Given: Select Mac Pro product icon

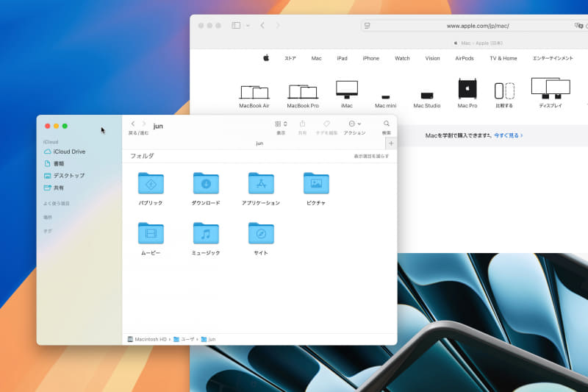Looking at the screenshot, I should (467, 93).
